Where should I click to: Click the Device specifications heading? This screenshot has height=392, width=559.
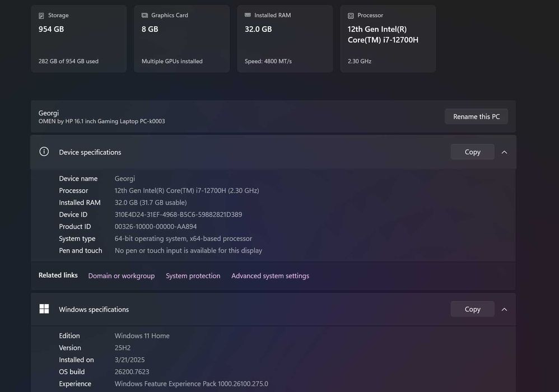tap(90, 152)
